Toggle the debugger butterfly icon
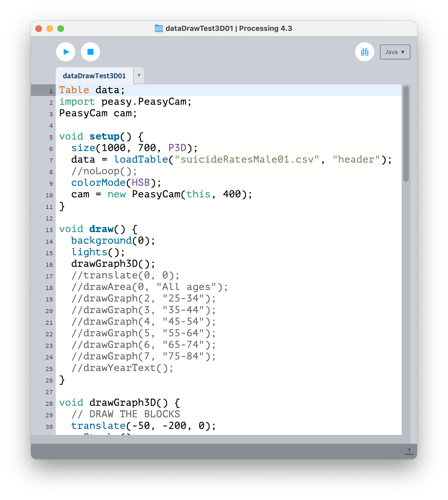The height and width of the screenshot is (500, 448). (x=364, y=52)
